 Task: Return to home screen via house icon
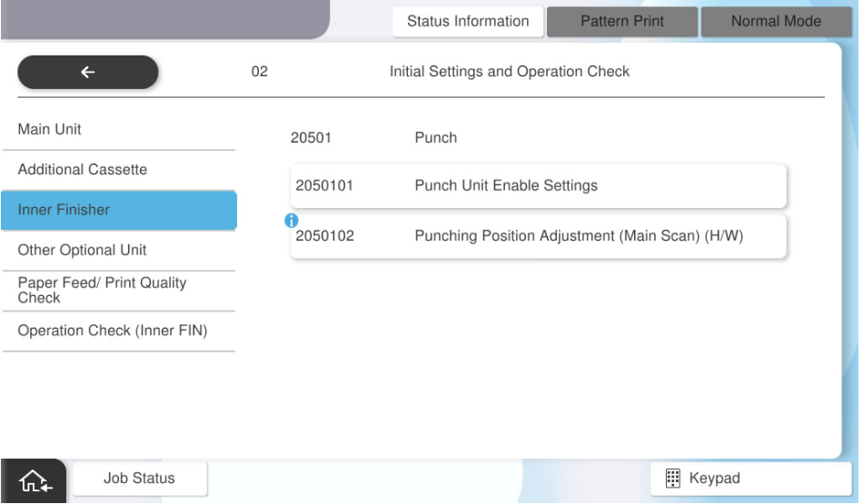tap(33, 479)
